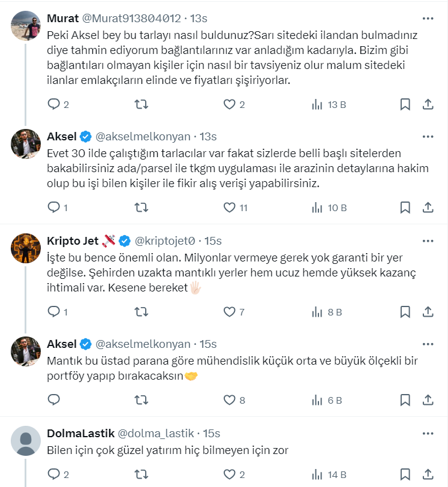This screenshot has width=448, height=487.
Task: Open more options on Murat's tweet
Action: [x=428, y=17]
